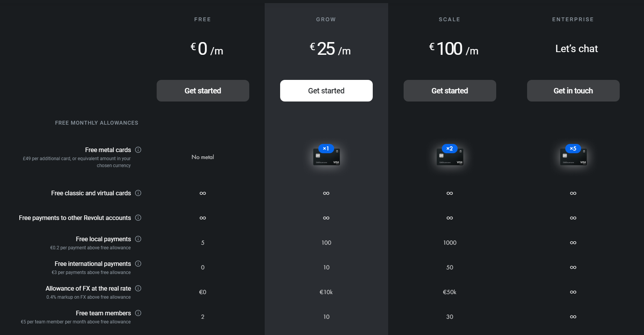Image resolution: width=644 pixels, height=335 pixels.
Task: Show info about Free team members
Action: pyautogui.click(x=138, y=313)
